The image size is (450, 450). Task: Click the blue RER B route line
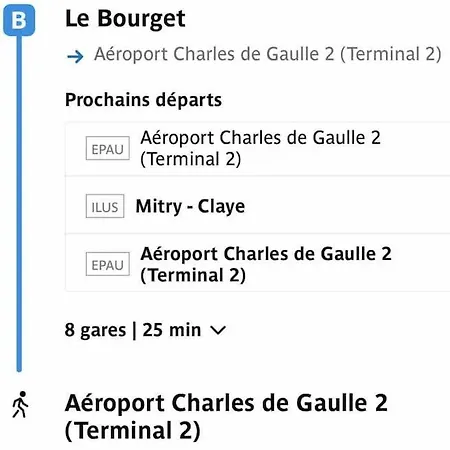pyautogui.click(x=19, y=203)
